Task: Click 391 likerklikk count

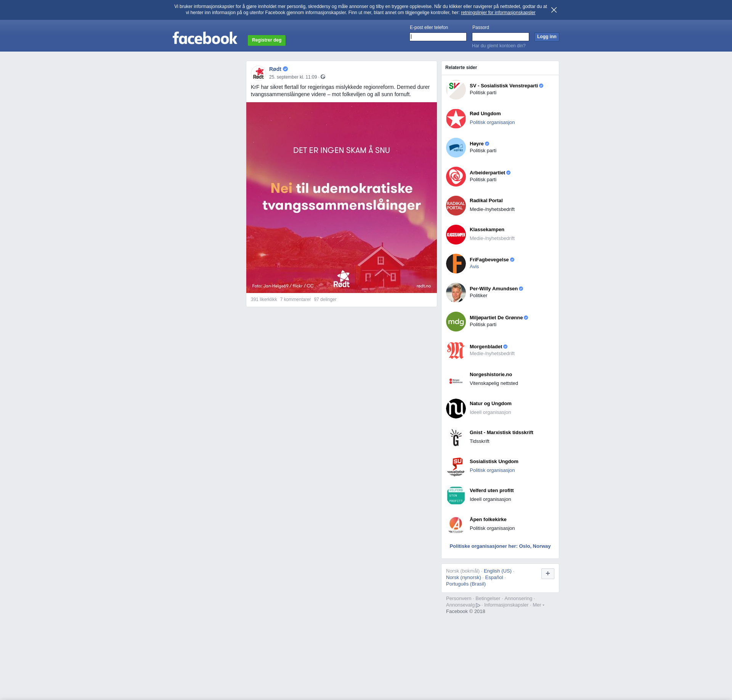Action: (264, 299)
